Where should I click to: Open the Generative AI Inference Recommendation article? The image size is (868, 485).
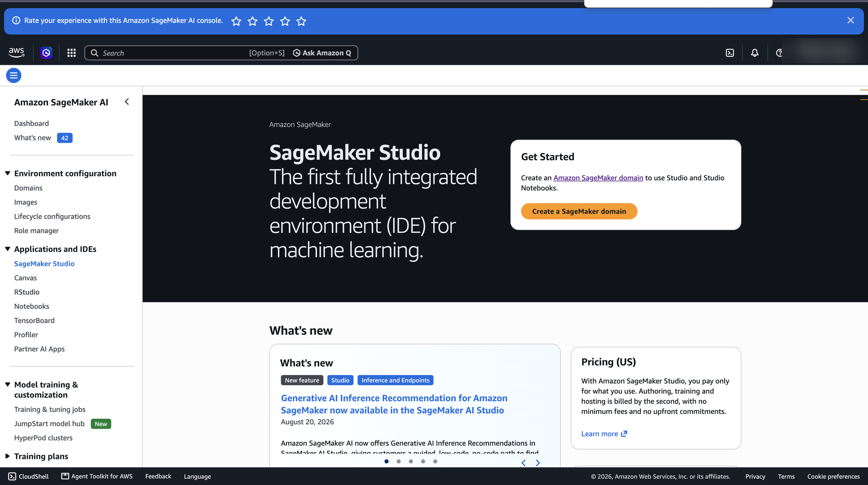[x=394, y=404]
